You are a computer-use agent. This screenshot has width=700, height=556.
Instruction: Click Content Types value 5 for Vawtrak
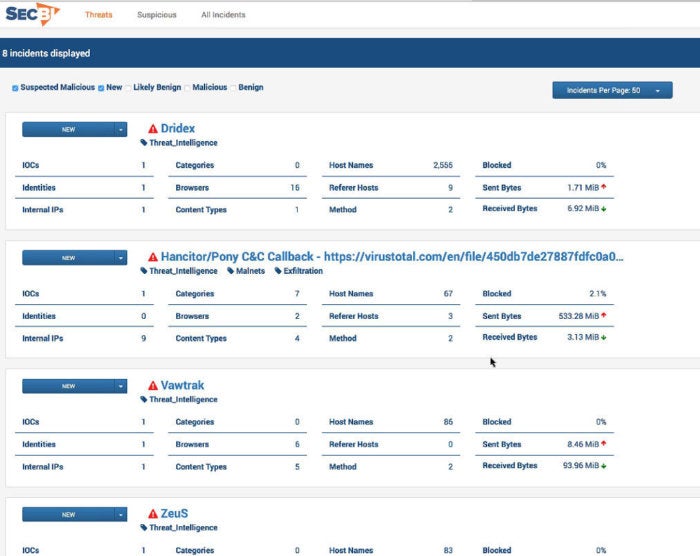click(297, 467)
